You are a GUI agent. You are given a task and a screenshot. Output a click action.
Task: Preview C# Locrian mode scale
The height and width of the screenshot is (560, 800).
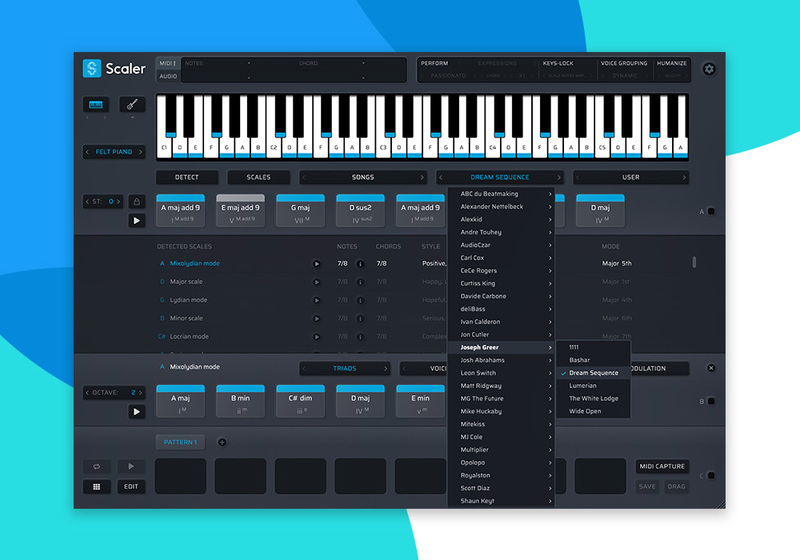click(316, 337)
